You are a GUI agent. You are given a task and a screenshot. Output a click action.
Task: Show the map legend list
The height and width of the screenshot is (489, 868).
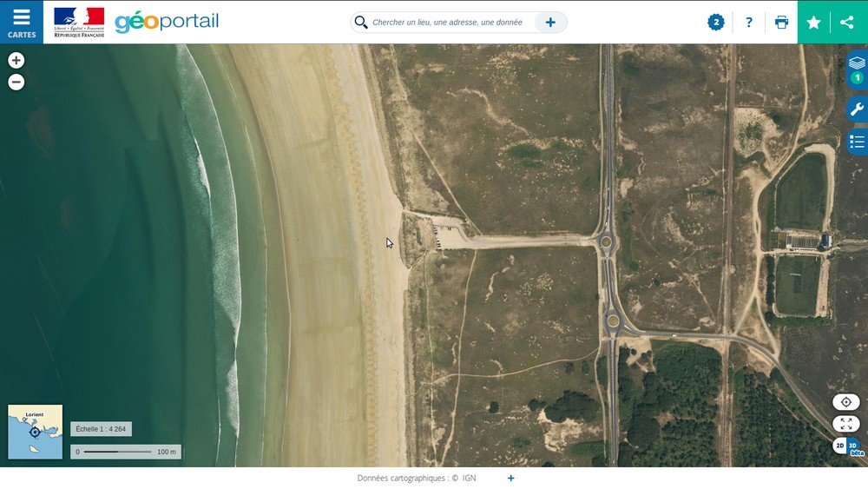point(857,142)
